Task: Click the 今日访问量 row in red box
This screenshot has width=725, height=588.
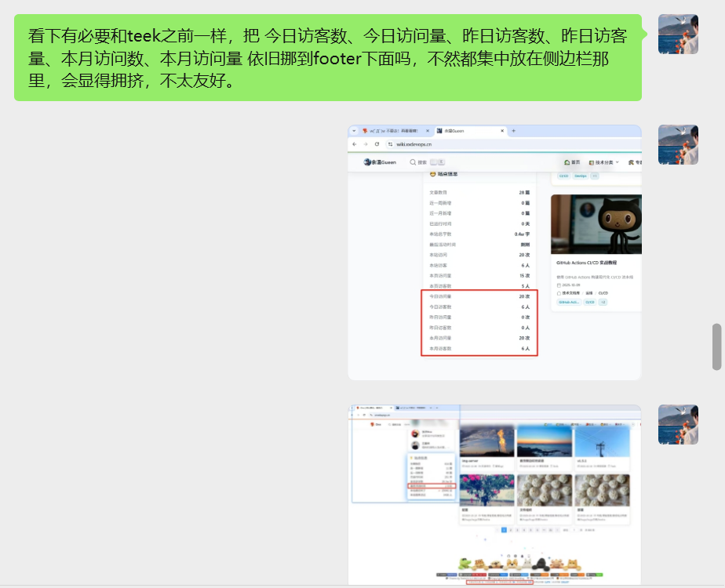Action: [x=479, y=297]
